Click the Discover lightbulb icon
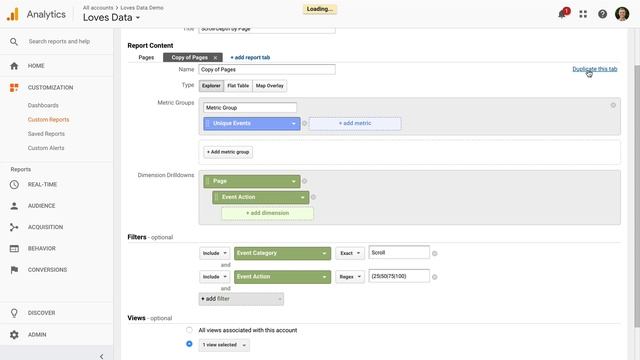Image resolution: width=640 pixels, height=360 pixels. coord(14,313)
